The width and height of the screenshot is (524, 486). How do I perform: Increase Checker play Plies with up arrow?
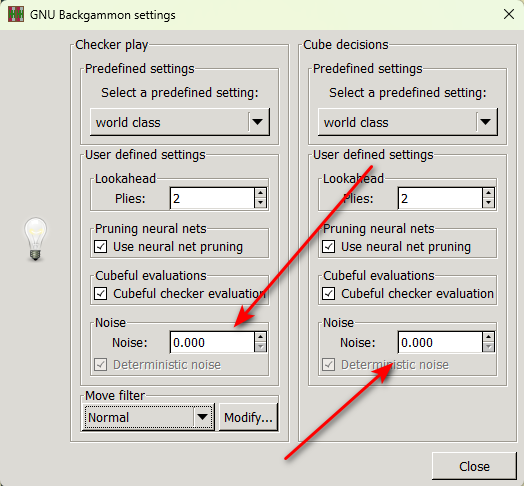coord(260,193)
